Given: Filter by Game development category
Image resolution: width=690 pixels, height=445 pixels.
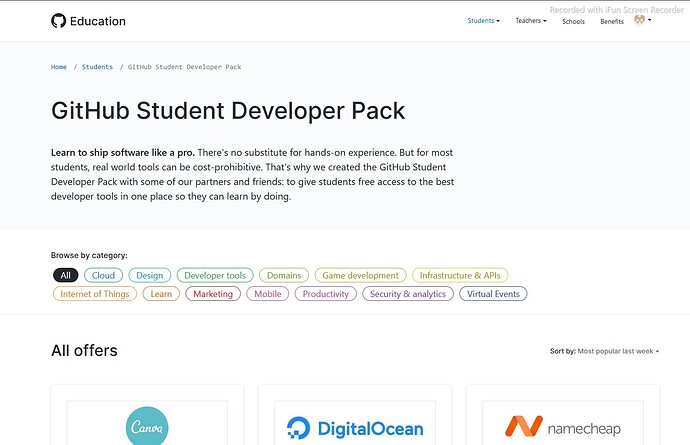Looking at the screenshot, I should pos(360,275).
